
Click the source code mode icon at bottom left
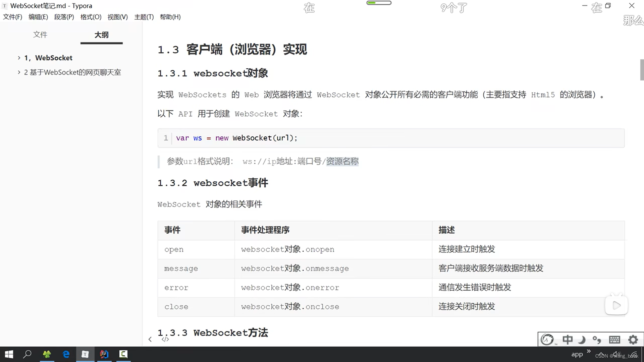click(x=165, y=339)
